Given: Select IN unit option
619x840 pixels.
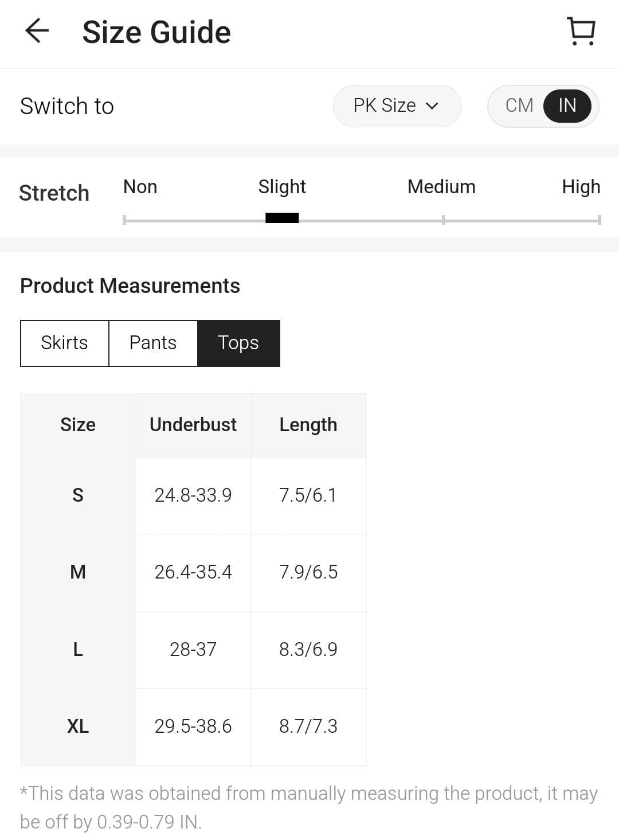Looking at the screenshot, I should point(567,106).
